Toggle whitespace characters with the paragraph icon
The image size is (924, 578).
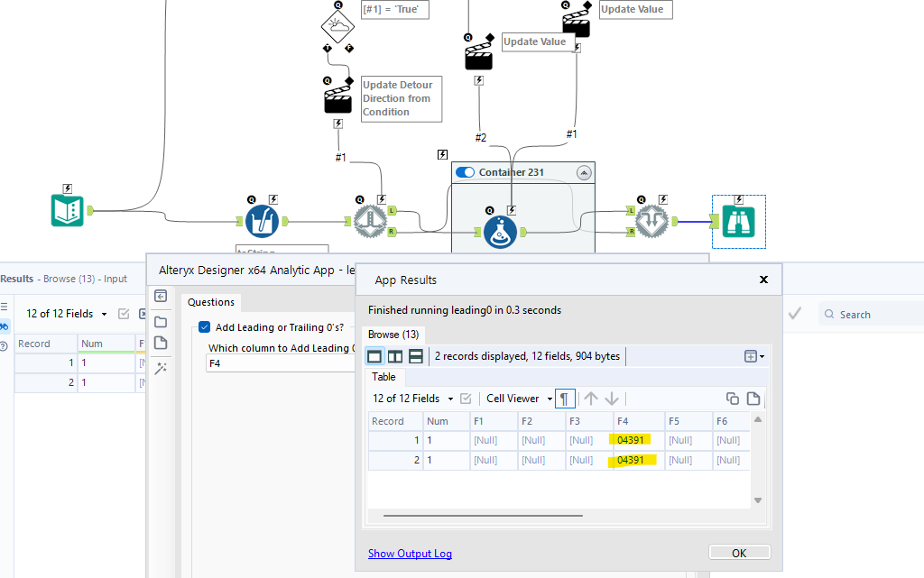(566, 398)
